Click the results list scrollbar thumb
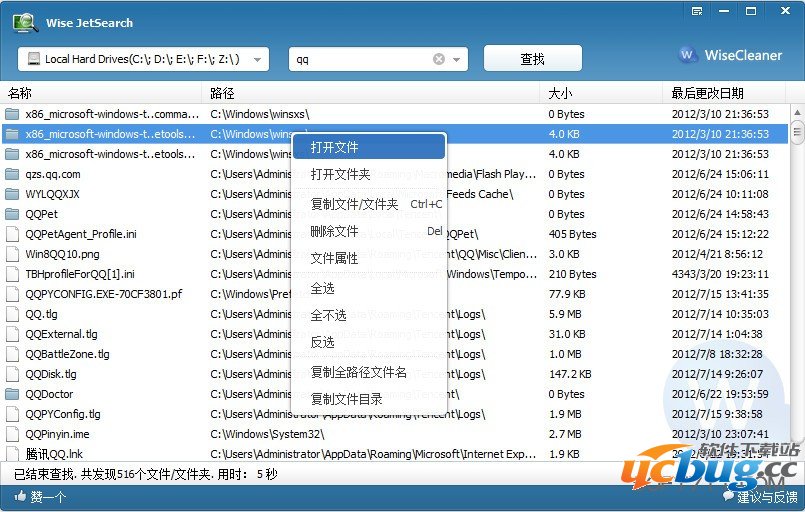 [x=797, y=131]
